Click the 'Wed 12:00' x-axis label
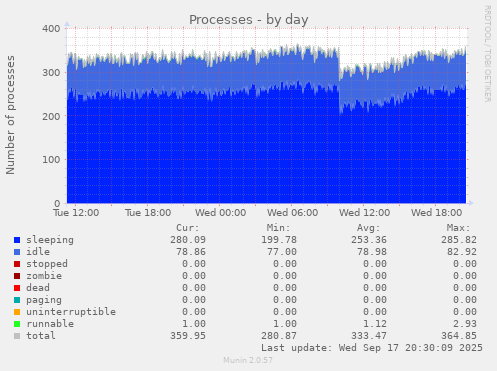 click(x=365, y=213)
